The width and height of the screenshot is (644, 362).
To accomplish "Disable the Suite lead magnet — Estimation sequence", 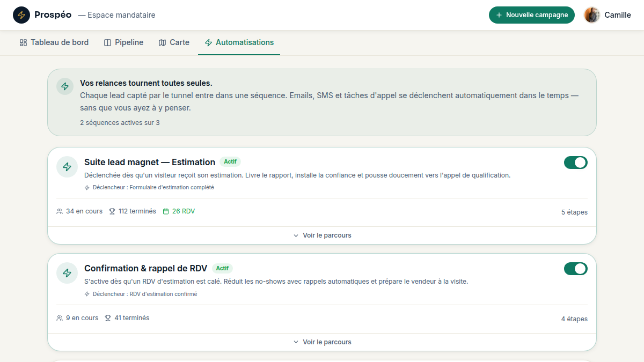I will click(576, 162).
